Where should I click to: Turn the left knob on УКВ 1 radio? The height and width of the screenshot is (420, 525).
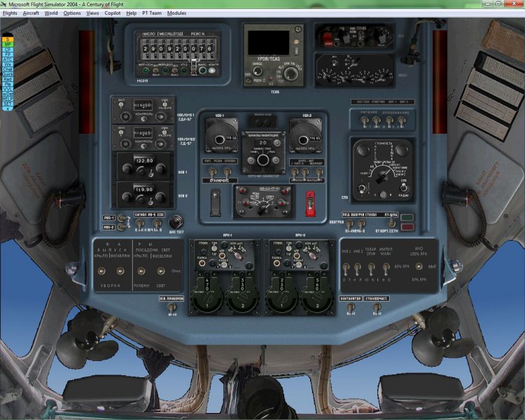point(127,169)
